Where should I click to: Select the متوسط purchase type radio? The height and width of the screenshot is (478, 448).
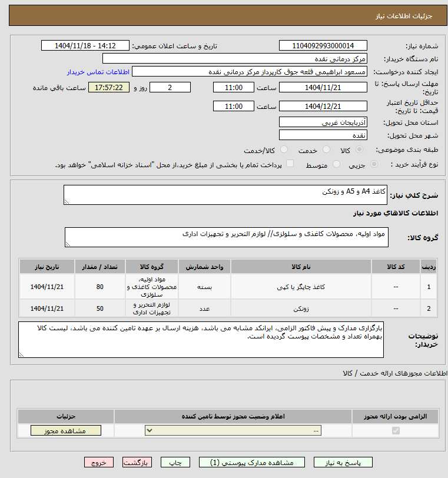click(337, 164)
